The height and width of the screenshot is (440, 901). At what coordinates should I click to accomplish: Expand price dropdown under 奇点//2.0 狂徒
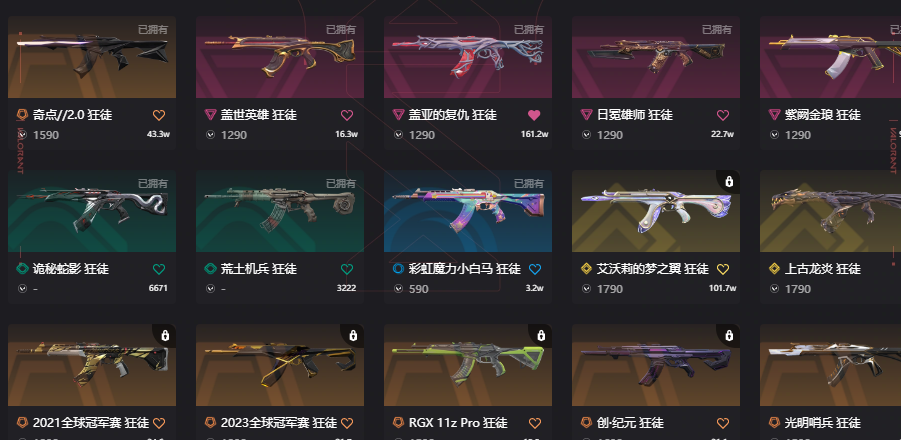tap(22, 135)
